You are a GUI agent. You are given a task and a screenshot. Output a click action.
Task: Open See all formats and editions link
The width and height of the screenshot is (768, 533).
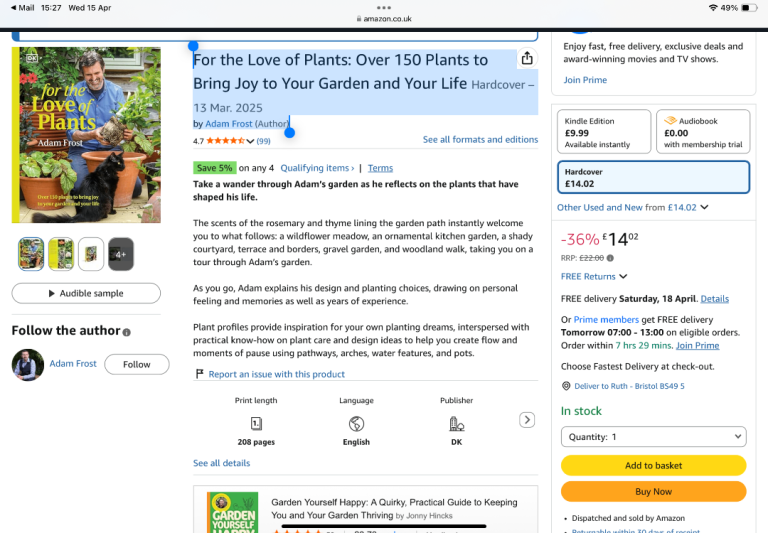[480, 140]
